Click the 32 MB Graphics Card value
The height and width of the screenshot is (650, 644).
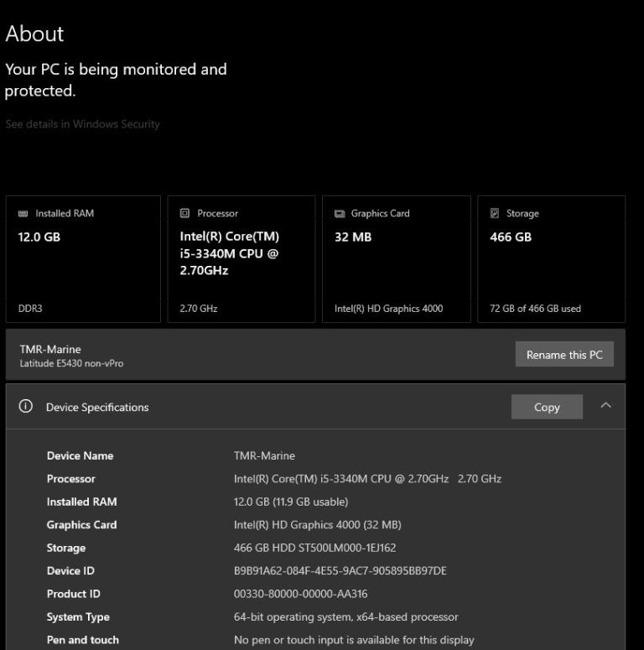pyautogui.click(x=353, y=237)
